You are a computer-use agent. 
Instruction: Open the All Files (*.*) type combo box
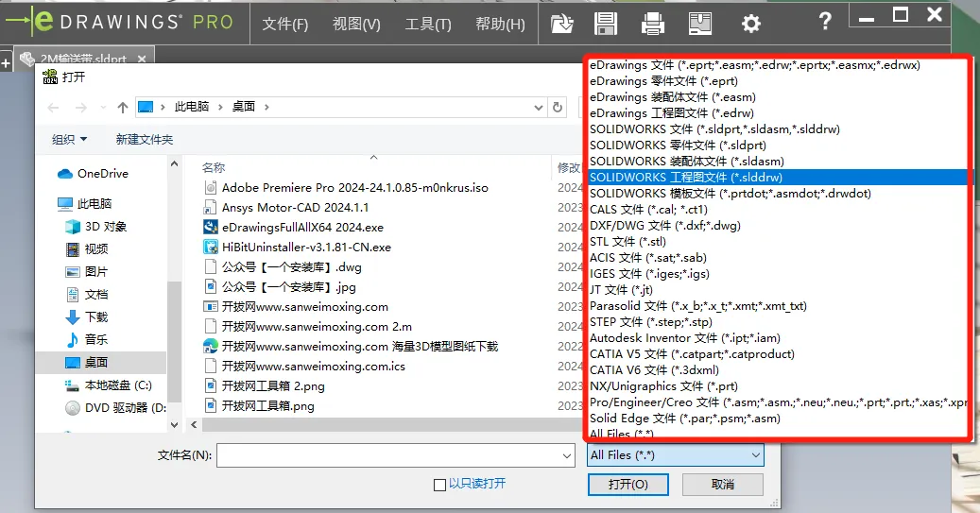tap(675, 455)
